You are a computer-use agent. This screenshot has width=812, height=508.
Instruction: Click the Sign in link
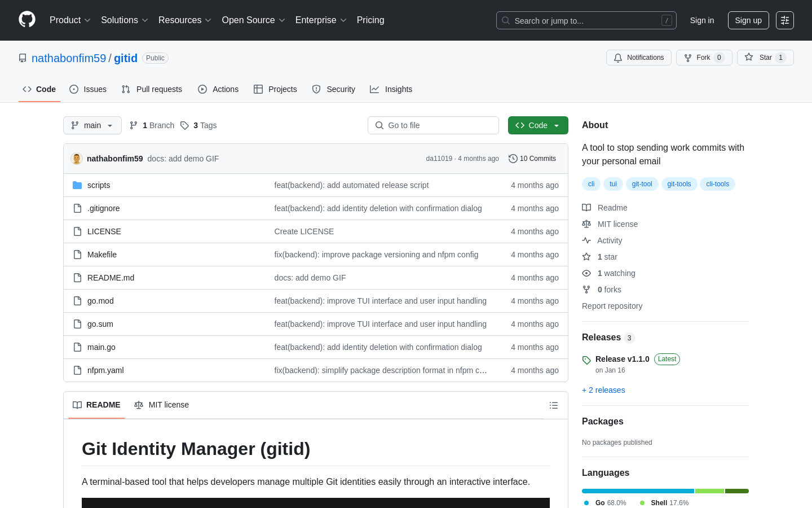point(702,20)
